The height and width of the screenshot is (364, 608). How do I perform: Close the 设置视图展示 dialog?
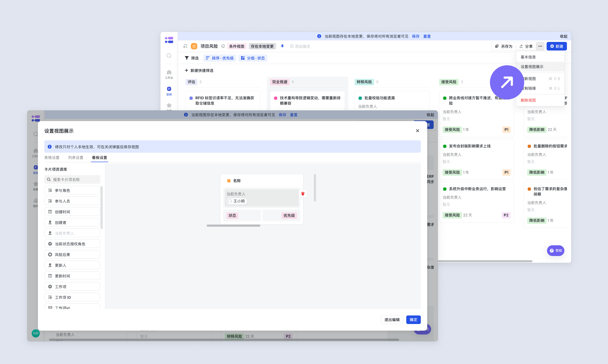pyautogui.click(x=418, y=131)
